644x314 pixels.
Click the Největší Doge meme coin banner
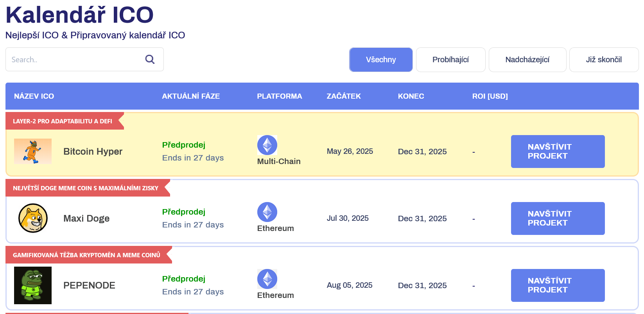88,188
